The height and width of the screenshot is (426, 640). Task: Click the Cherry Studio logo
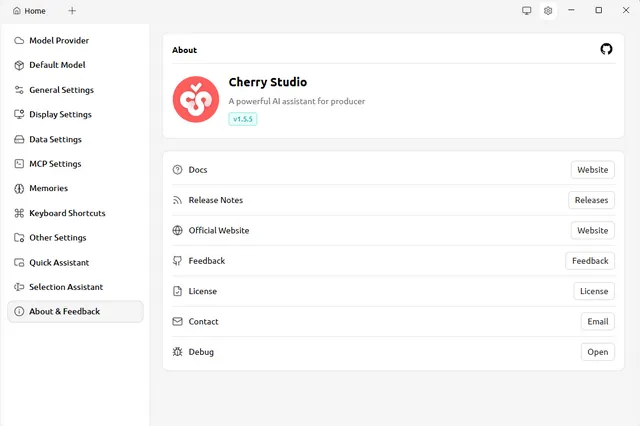click(196, 98)
